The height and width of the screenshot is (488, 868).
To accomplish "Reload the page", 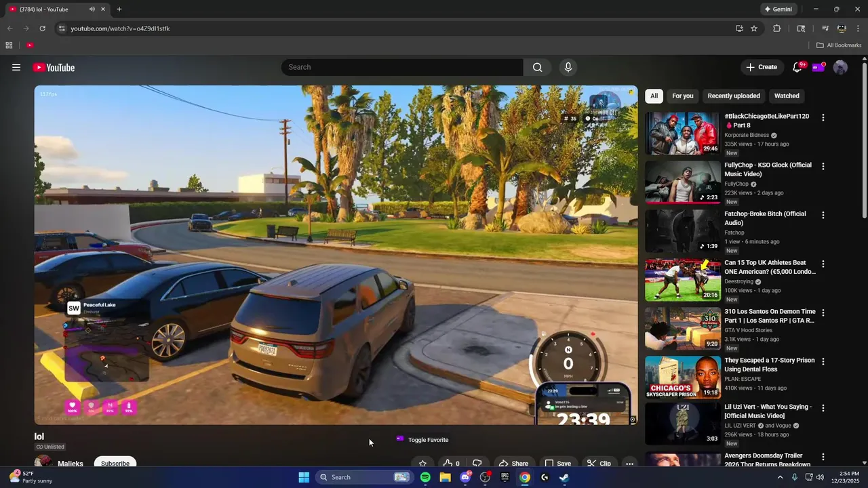I will tap(42, 28).
